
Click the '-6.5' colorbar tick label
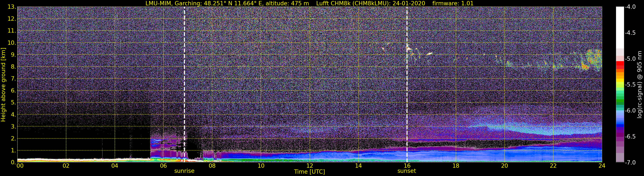tap(630, 137)
